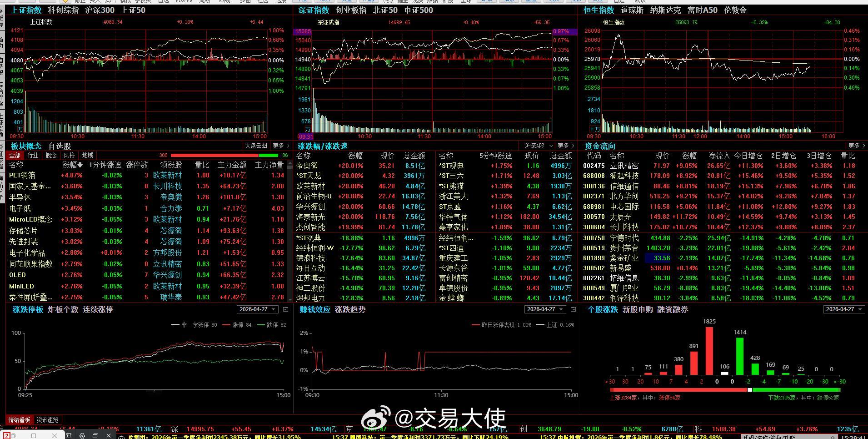Screen dimensions: 868x439
Task: Switch to 纳斯达克 tab
Action: click(665, 10)
